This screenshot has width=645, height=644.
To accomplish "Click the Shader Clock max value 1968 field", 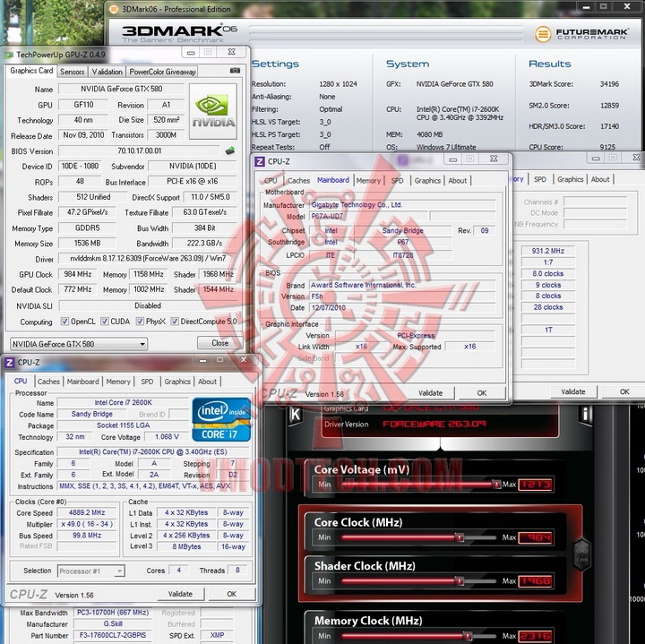I will [535, 581].
